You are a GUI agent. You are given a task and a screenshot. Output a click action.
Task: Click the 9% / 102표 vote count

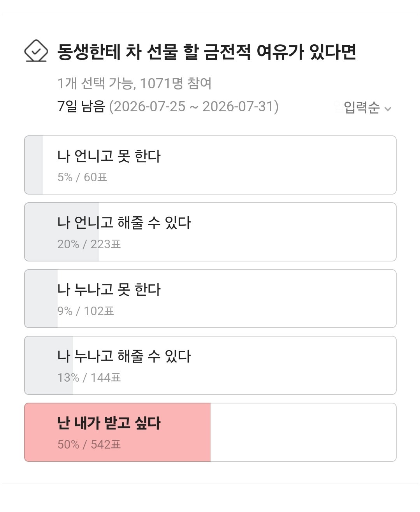click(86, 311)
